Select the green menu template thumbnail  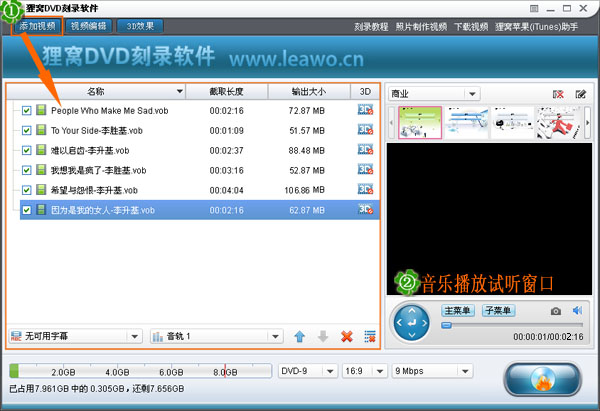(x=420, y=122)
